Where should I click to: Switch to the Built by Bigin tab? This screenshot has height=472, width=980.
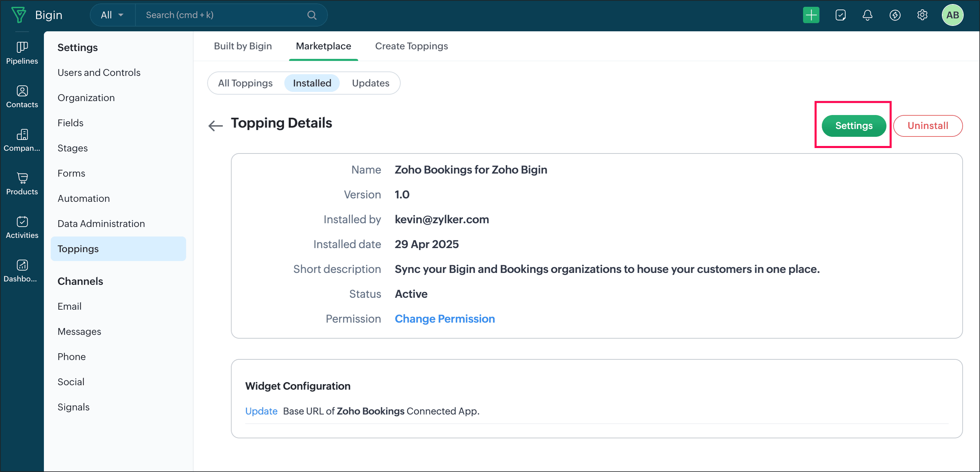243,46
